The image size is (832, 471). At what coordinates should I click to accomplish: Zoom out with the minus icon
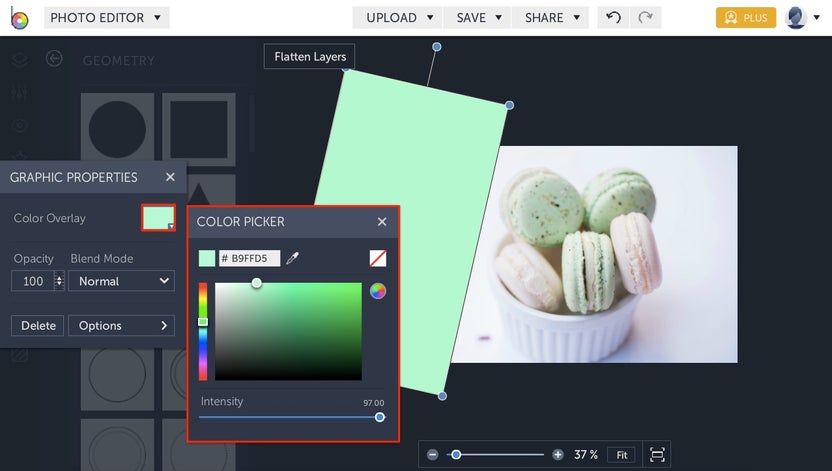coord(432,455)
